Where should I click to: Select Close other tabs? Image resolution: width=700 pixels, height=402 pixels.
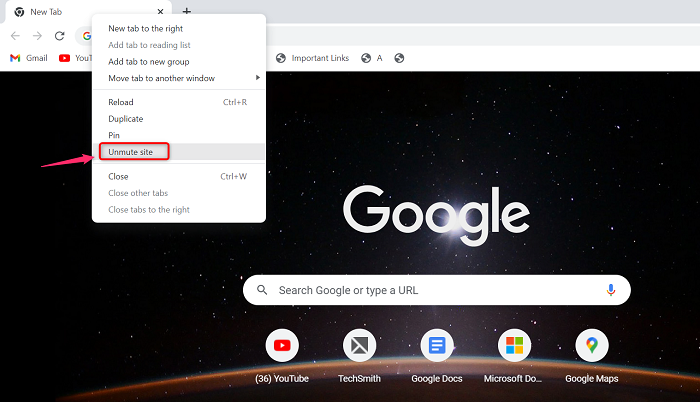click(179, 193)
